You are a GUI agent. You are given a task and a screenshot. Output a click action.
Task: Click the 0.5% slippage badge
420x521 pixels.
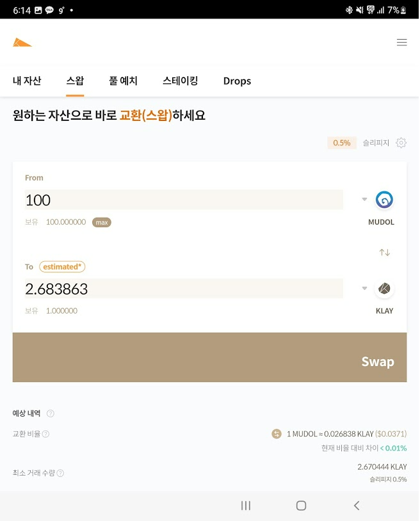coord(341,142)
